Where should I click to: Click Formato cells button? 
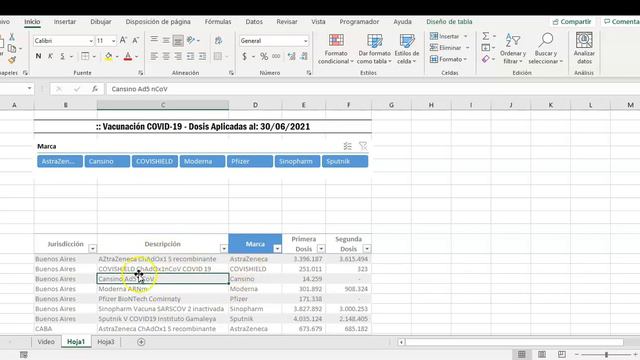(449, 59)
